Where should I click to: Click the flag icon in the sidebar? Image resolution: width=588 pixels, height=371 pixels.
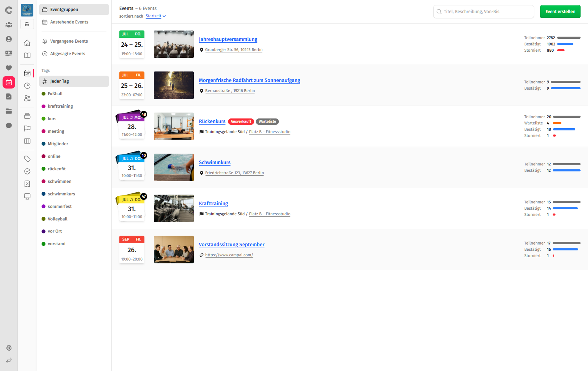[x=27, y=128]
